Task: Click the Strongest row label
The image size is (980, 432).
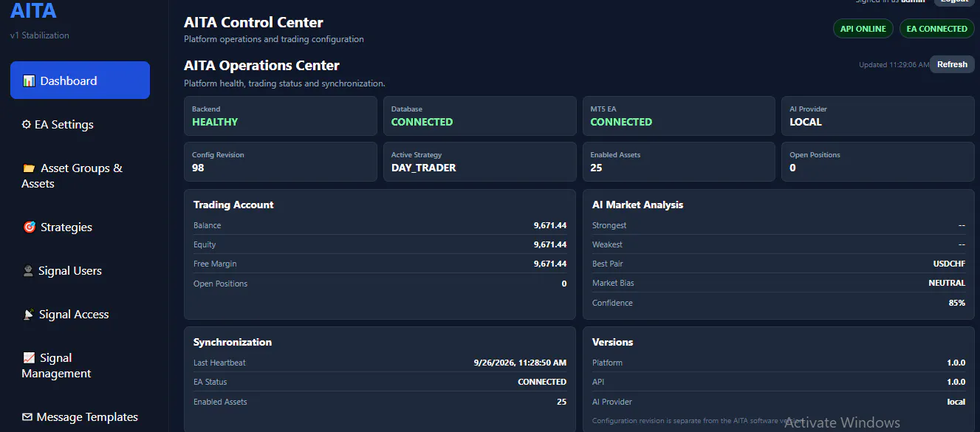Action: pyautogui.click(x=609, y=225)
